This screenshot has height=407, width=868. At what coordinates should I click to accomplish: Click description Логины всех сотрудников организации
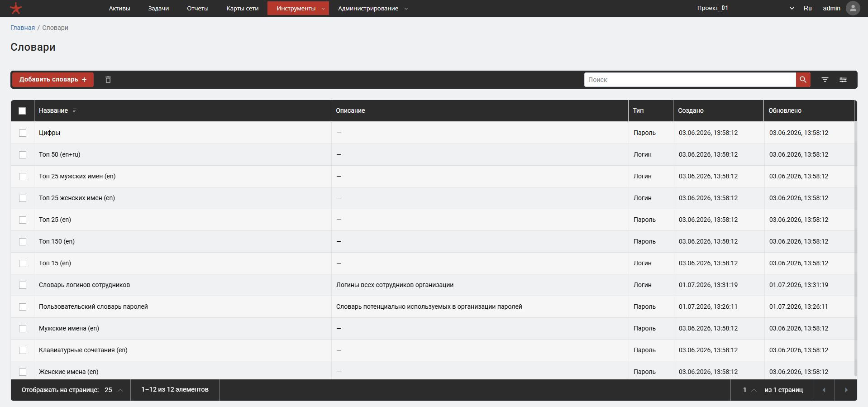(x=395, y=285)
